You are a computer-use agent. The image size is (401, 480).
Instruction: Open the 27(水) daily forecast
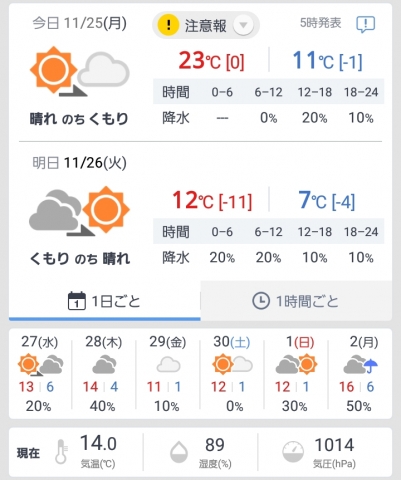pos(40,373)
